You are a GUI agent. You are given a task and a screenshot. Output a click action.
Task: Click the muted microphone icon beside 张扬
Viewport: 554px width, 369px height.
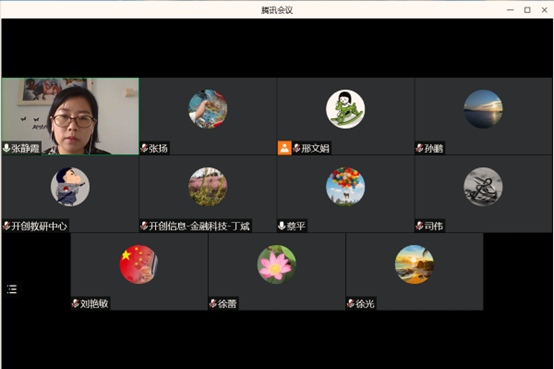[144, 148]
